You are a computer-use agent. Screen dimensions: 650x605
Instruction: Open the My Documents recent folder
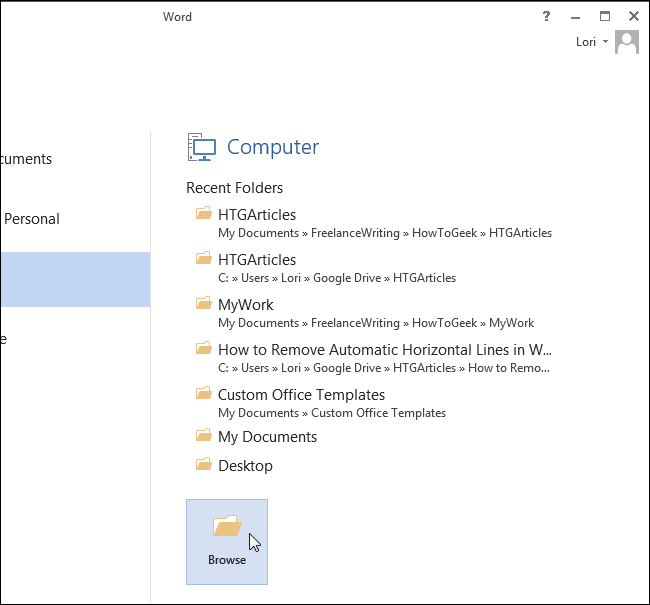(267, 436)
